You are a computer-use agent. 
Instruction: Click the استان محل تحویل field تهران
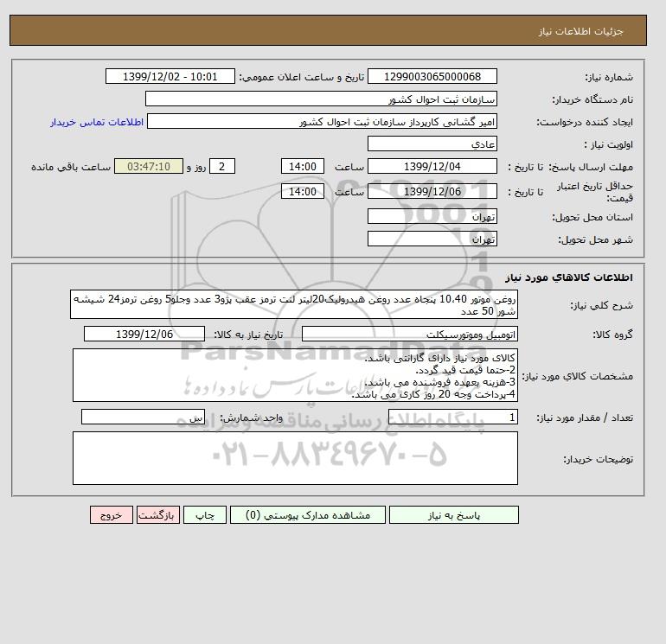(432, 216)
